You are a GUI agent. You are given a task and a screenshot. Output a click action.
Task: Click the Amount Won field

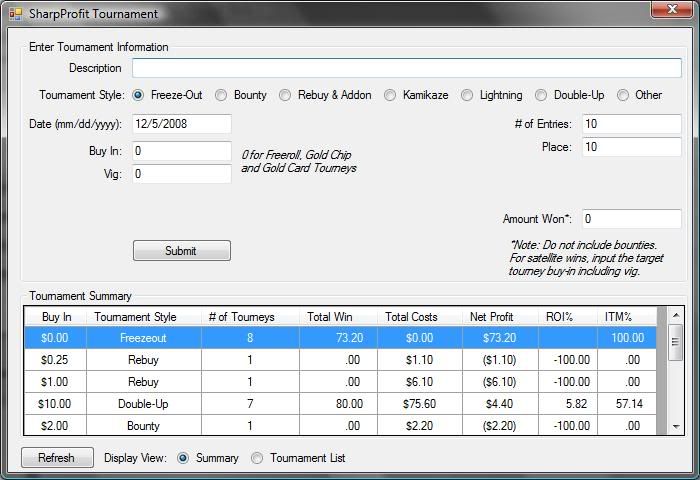click(632, 219)
